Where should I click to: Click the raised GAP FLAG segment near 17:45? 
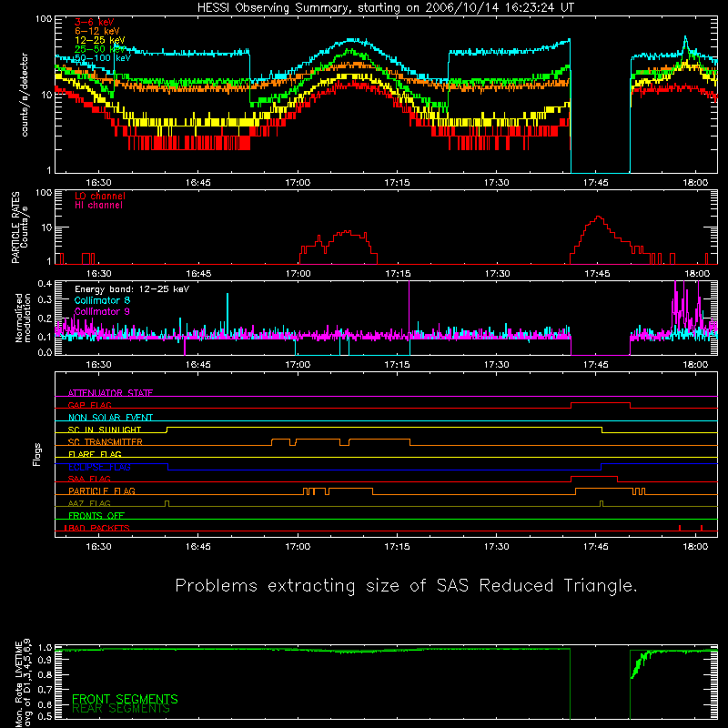click(x=601, y=403)
